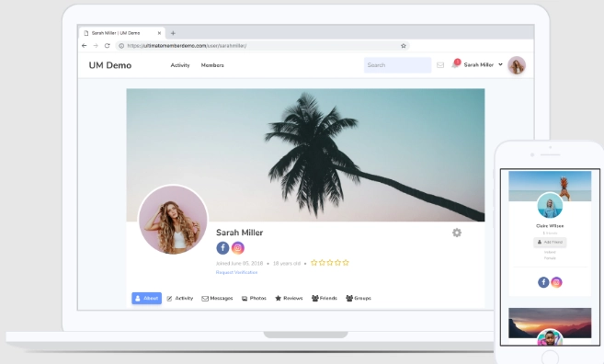The width and height of the screenshot is (604, 364).
Task: Select the Friends profile tab
Action: tap(325, 298)
